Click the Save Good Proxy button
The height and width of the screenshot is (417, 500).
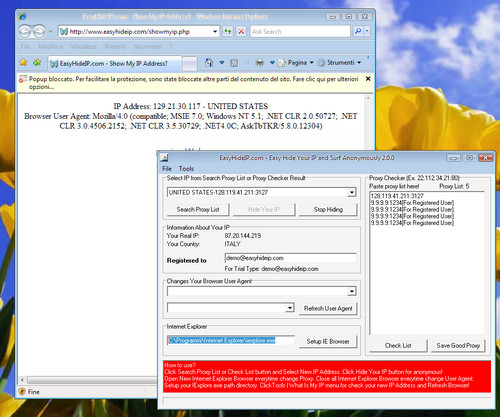coord(458,346)
